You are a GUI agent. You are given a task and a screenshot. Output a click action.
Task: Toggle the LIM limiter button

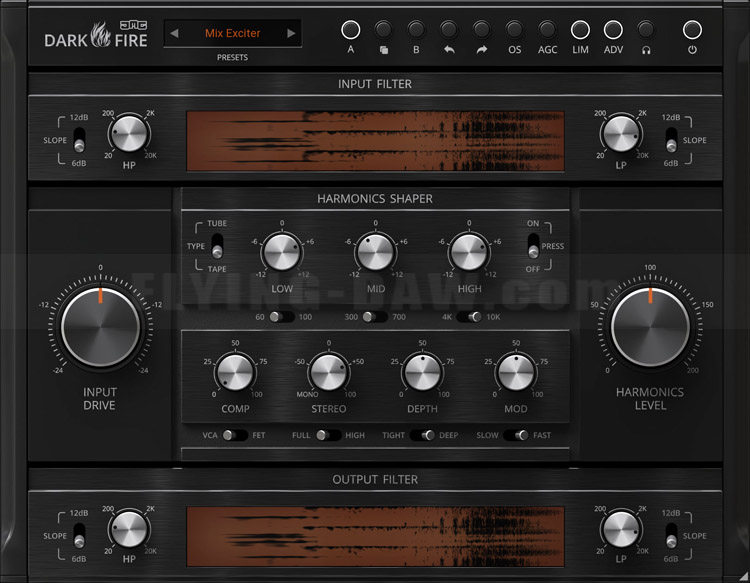pos(580,30)
